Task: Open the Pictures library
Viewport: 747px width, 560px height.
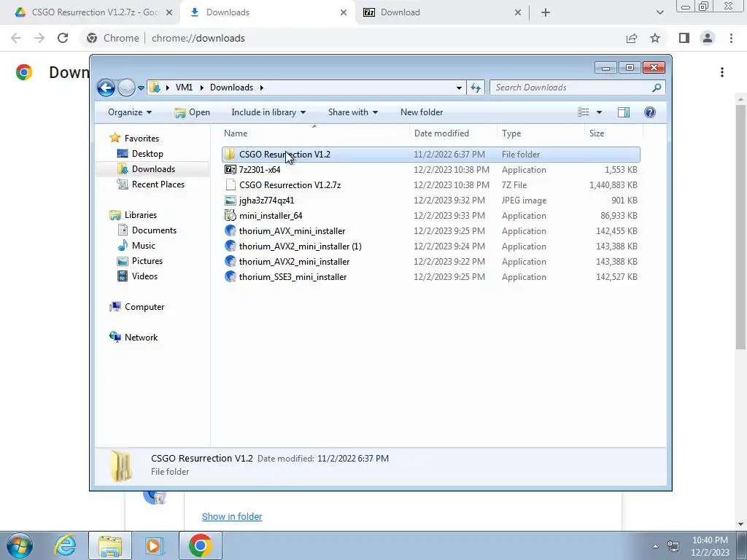Action: pyautogui.click(x=147, y=261)
